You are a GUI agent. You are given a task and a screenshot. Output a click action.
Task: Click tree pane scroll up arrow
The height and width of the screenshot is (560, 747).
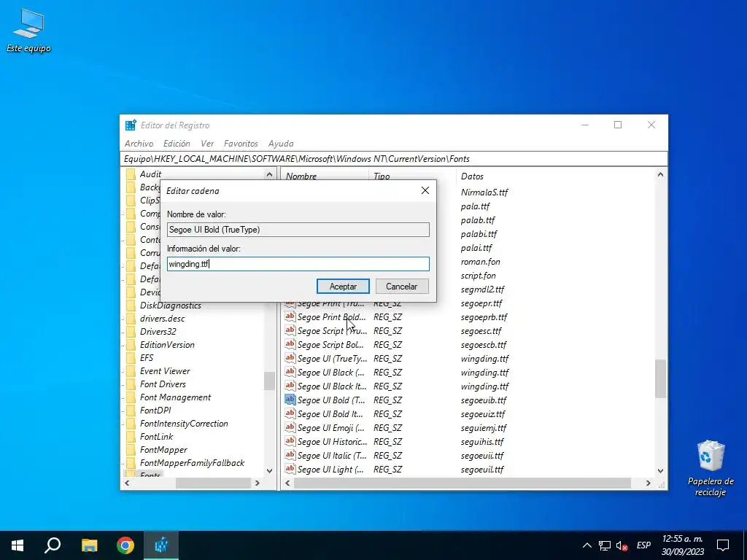269,174
